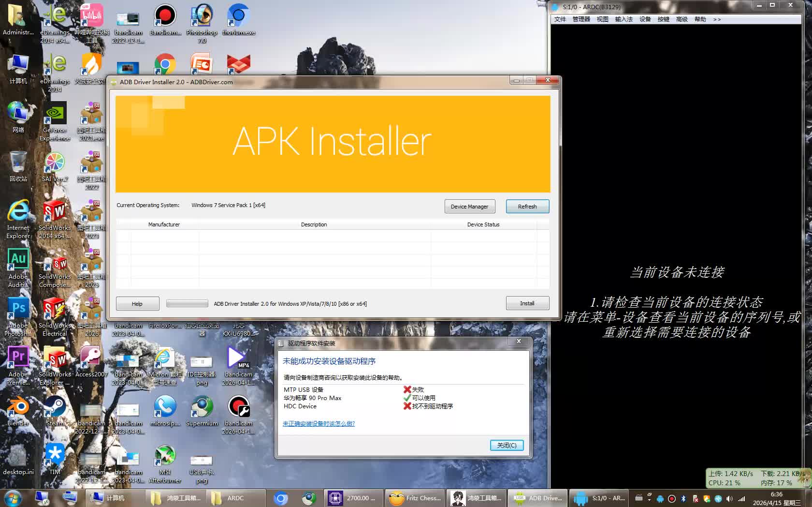Launch Adobe Premiere desktop shortcut
Screen dimensions: 812x507
(x=18, y=366)
